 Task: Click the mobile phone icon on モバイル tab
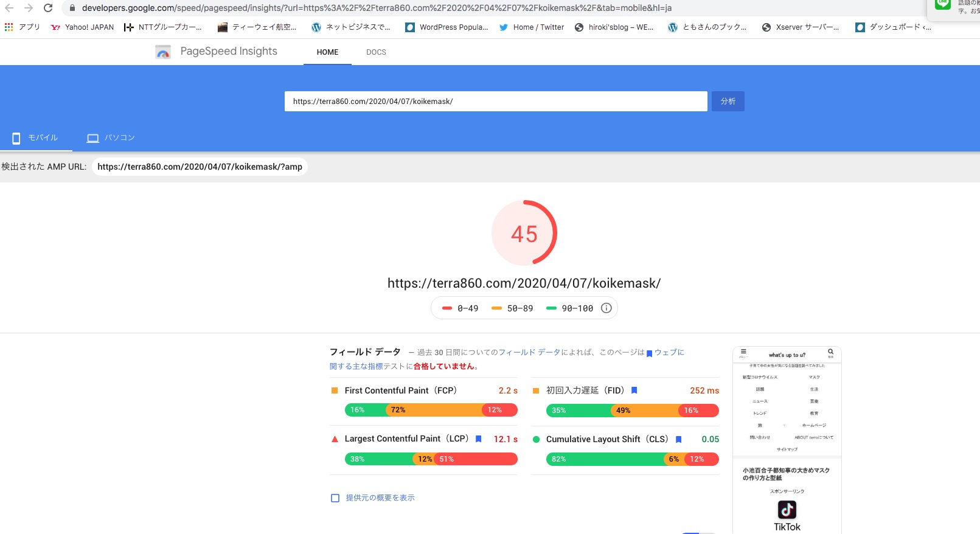[x=16, y=139]
